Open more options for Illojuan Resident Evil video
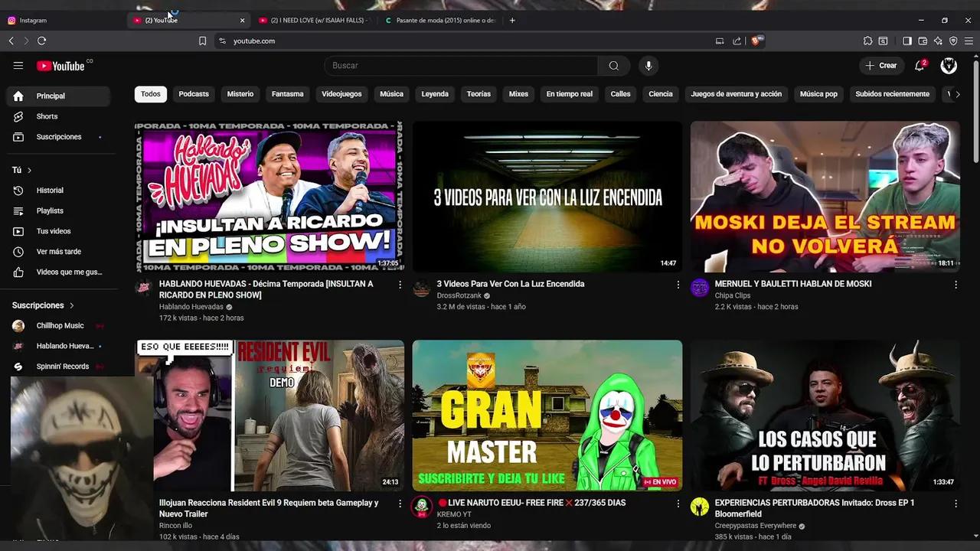Image resolution: width=980 pixels, height=551 pixels. click(x=400, y=504)
